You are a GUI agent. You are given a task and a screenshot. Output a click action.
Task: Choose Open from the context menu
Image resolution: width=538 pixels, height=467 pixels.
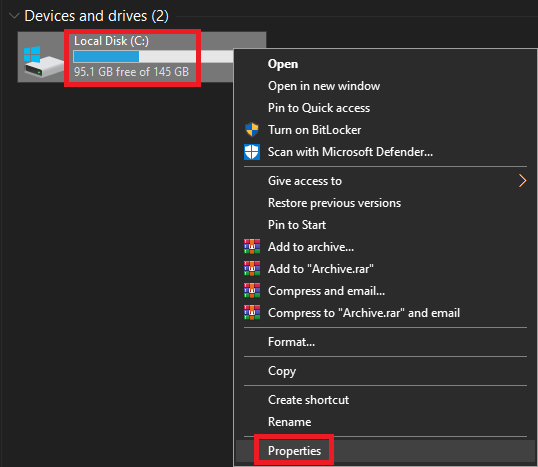pyautogui.click(x=386, y=64)
